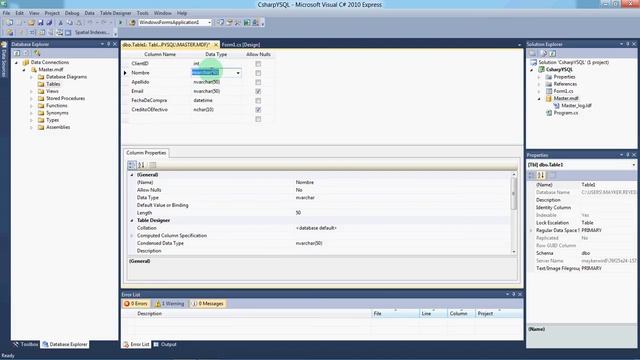Click the Apellido column name cell

click(x=160, y=82)
